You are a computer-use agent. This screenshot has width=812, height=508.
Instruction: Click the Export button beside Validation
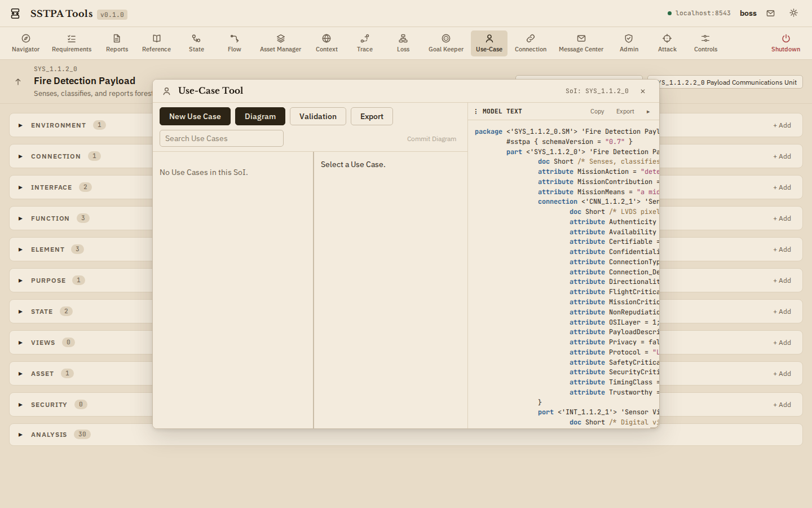[372, 116]
